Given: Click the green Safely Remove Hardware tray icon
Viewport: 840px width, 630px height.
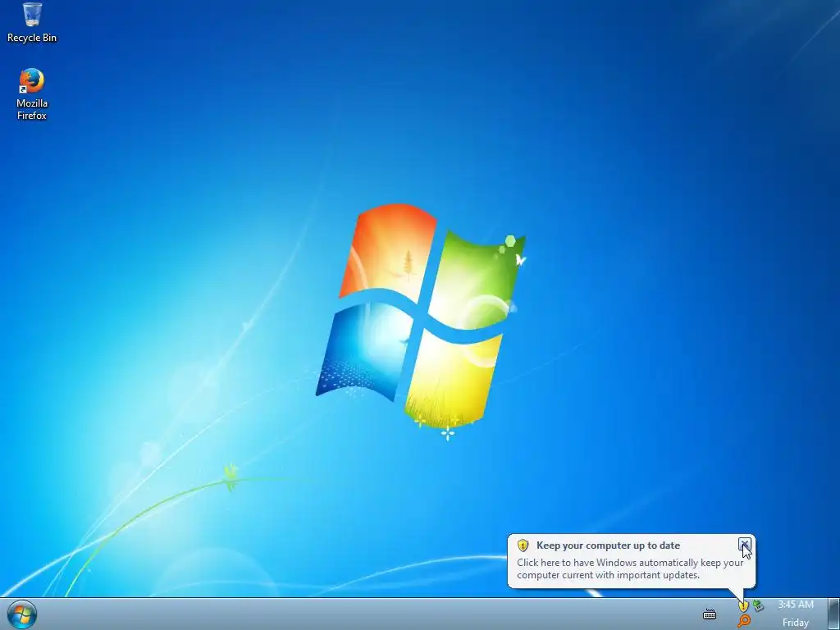Looking at the screenshot, I should [x=757, y=605].
